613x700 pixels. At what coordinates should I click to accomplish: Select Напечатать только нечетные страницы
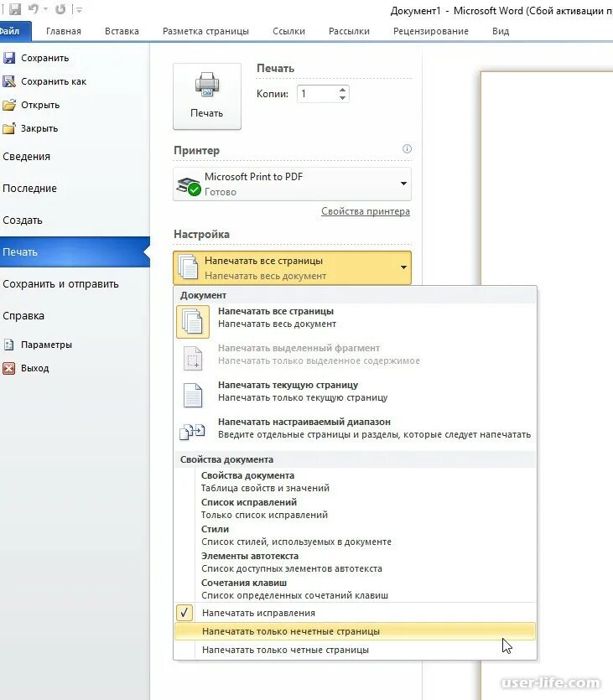(356, 631)
